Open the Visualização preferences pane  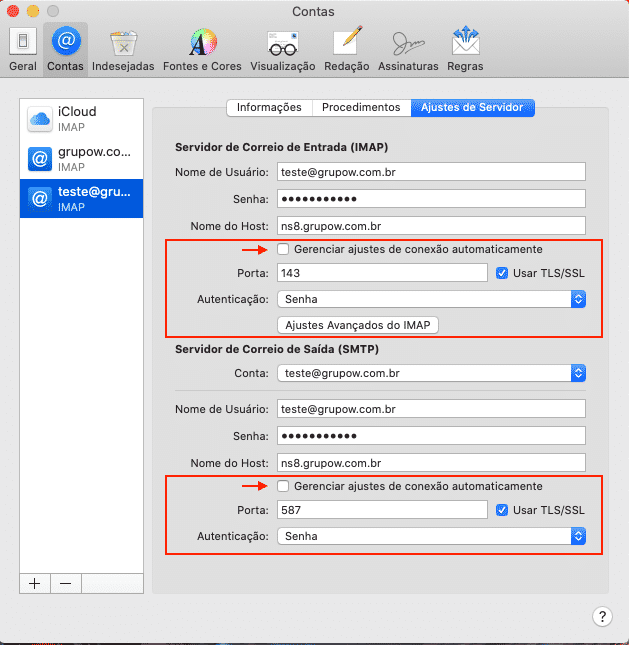tap(283, 49)
